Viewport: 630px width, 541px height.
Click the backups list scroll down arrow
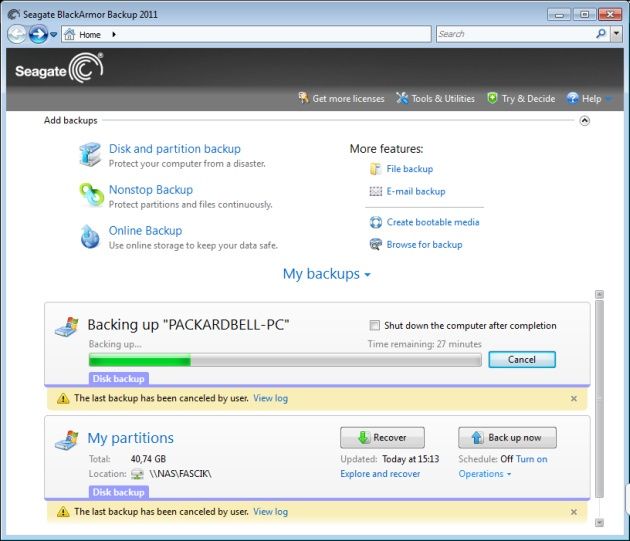point(599,523)
